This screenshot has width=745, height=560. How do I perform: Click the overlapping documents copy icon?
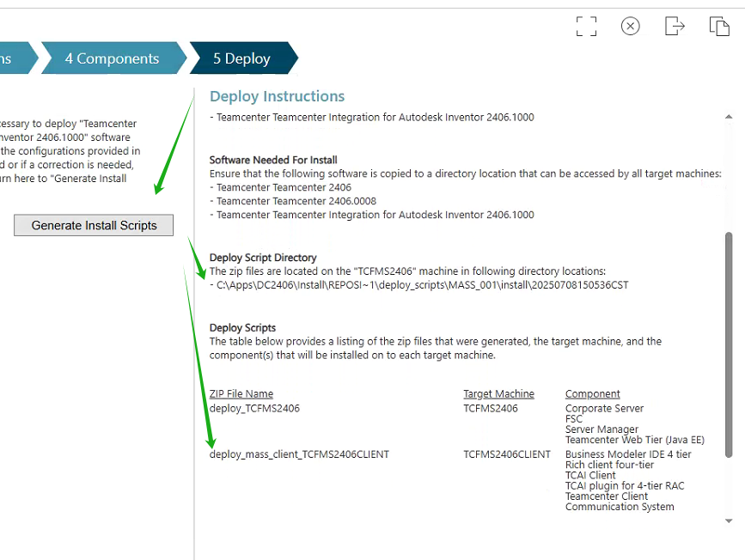click(719, 26)
